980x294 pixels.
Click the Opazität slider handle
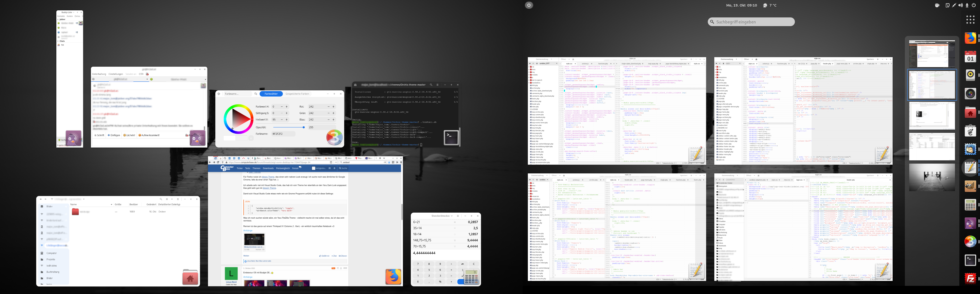click(304, 127)
